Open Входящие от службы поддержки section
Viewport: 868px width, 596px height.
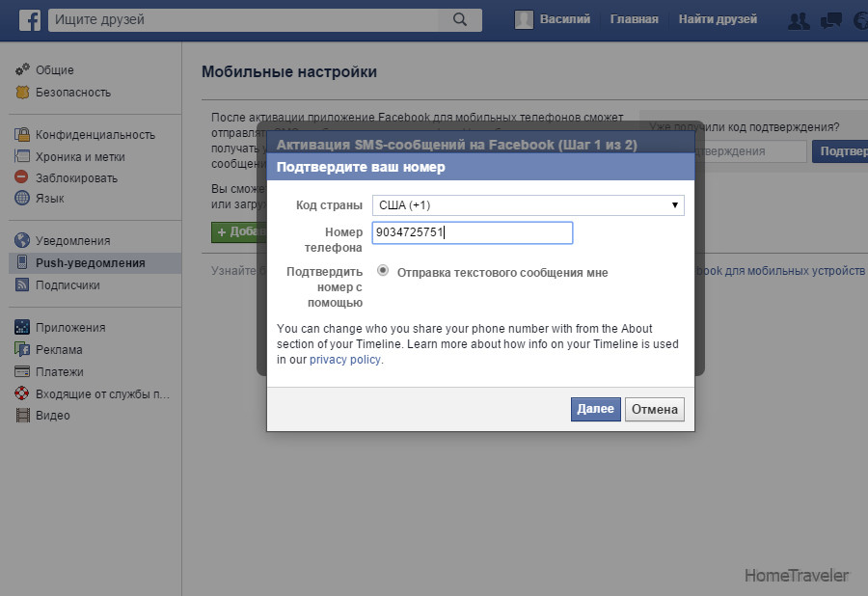(x=102, y=394)
